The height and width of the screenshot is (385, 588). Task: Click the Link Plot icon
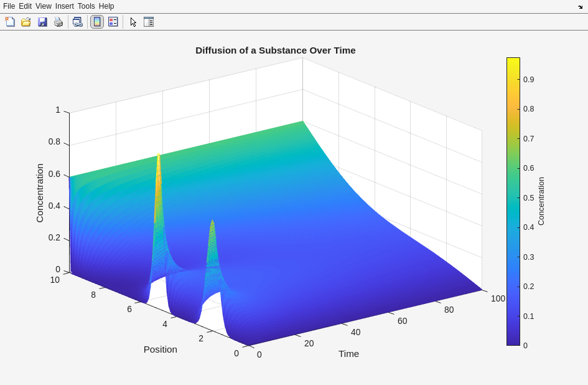click(77, 22)
